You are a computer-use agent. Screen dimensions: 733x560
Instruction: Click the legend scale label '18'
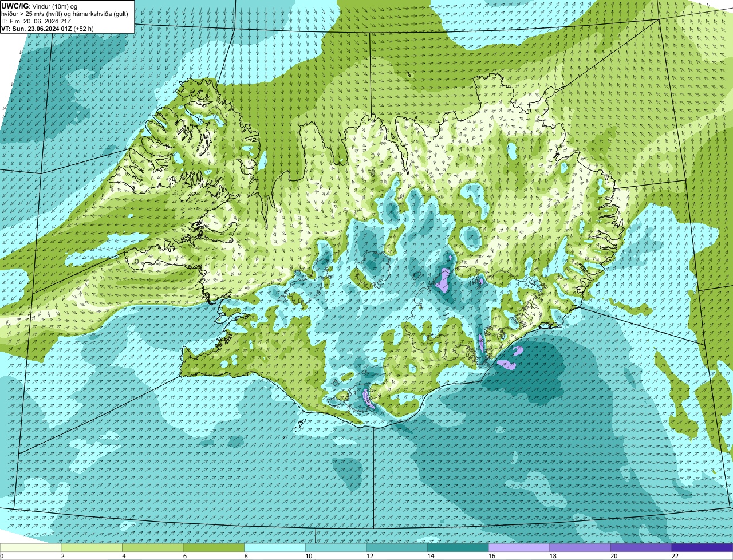pyautogui.click(x=553, y=556)
